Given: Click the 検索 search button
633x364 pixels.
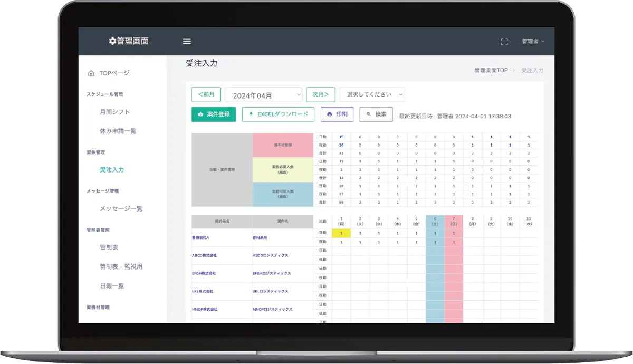Looking at the screenshot, I should click(x=376, y=114).
